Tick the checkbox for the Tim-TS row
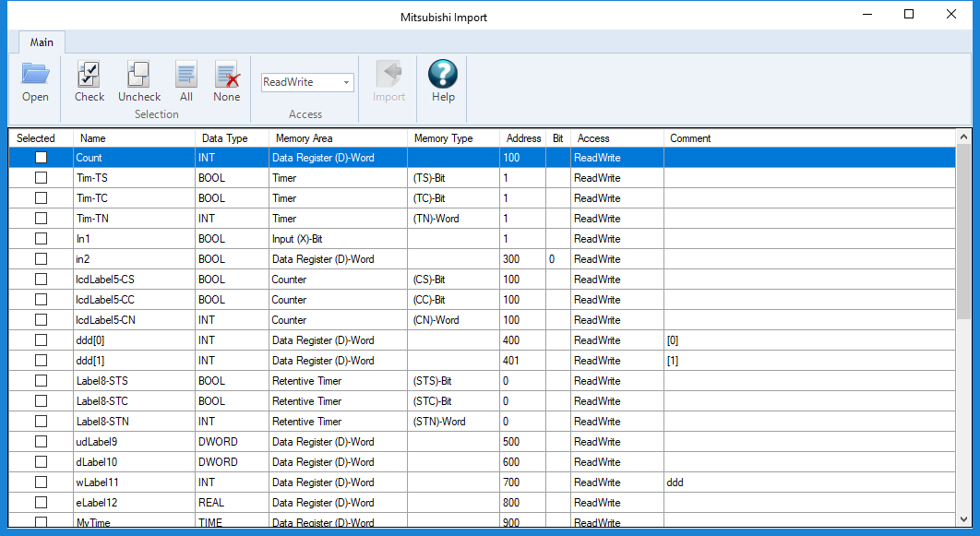980x536 pixels. coord(42,177)
